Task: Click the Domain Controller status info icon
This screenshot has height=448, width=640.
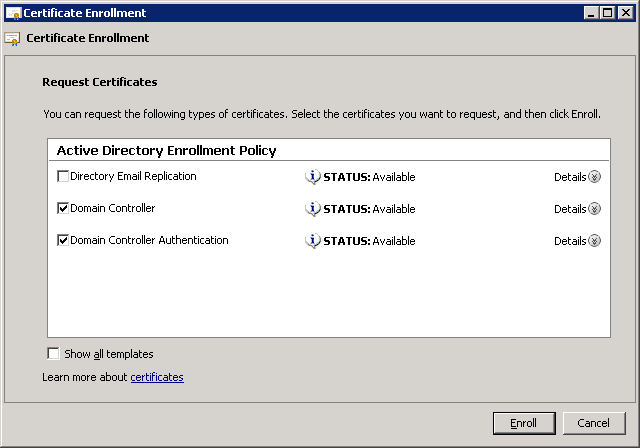Action: (312, 209)
